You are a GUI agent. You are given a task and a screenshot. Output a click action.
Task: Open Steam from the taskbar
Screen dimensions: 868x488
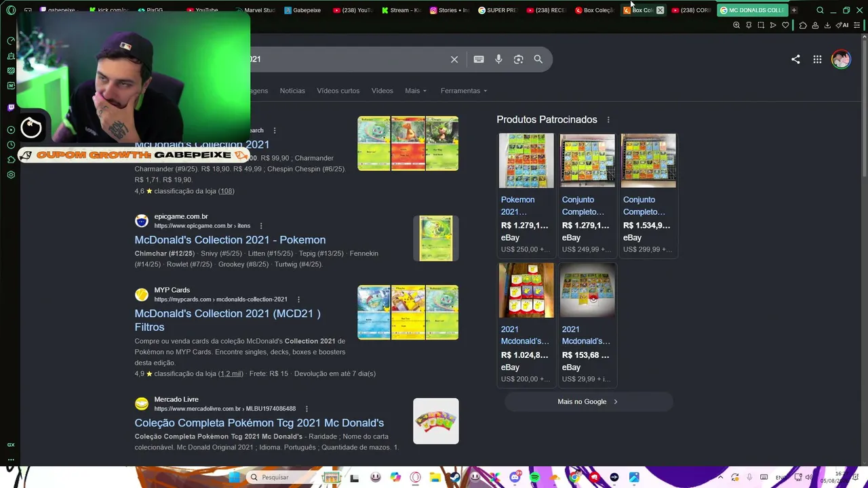(x=455, y=477)
